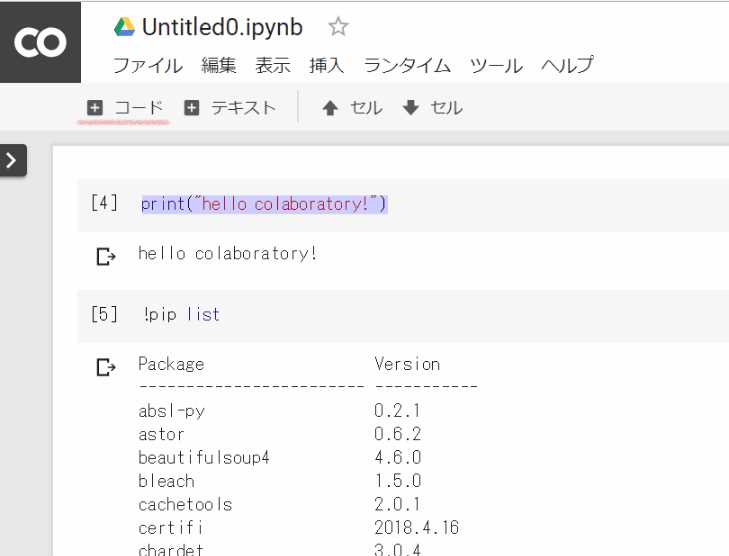Click the output icon of pip list
This screenshot has height=556, width=729.
pyautogui.click(x=105, y=367)
